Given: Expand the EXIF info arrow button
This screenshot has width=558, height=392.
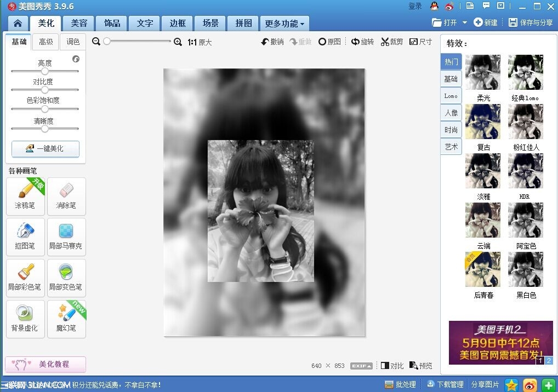Looking at the screenshot, I should [x=362, y=366].
